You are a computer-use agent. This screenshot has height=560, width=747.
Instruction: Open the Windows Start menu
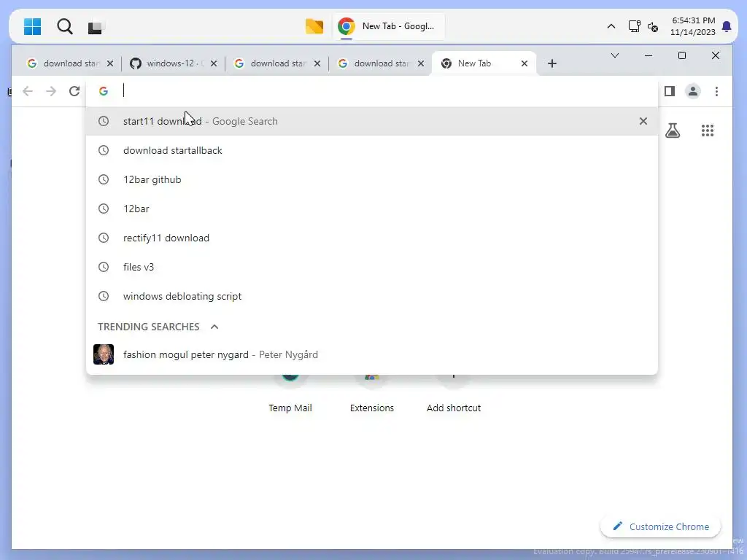[x=32, y=27]
